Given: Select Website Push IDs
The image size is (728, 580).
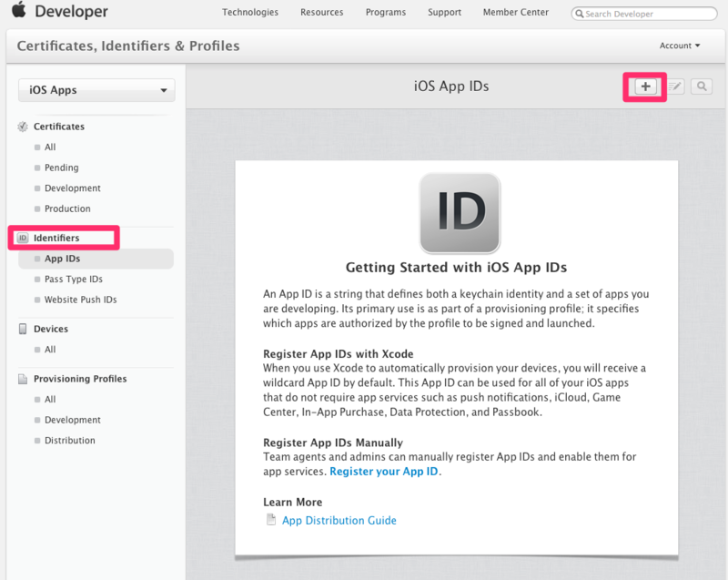Looking at the screenshot, I should click(x=80, y=300).
